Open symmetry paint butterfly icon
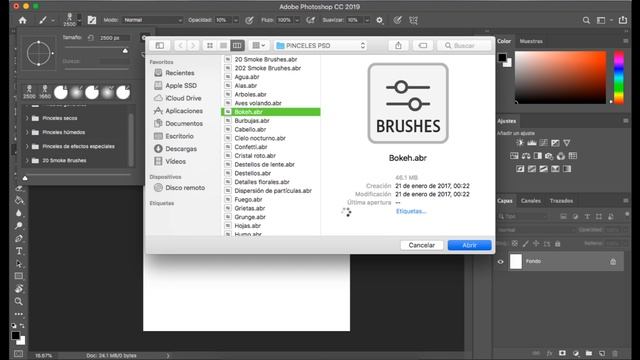This screenshot has height=360, width=640. tap(413, 20)
